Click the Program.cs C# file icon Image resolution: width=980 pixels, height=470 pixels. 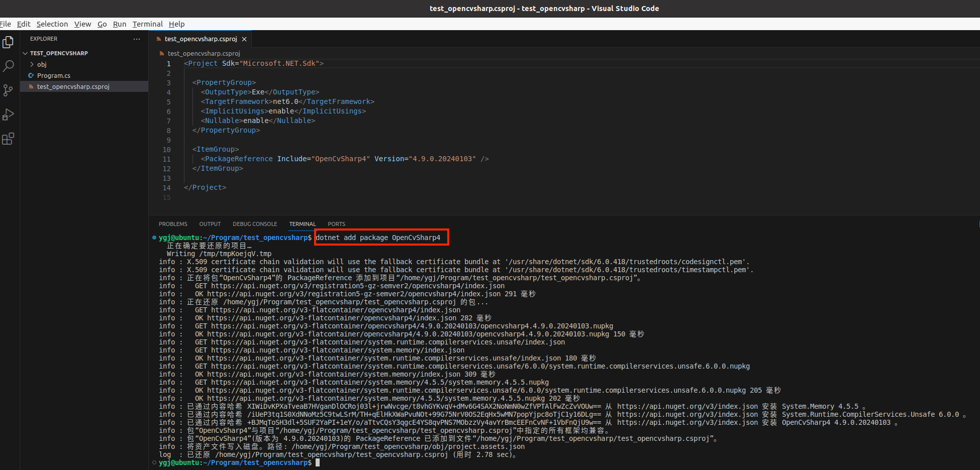pos(31,75)
